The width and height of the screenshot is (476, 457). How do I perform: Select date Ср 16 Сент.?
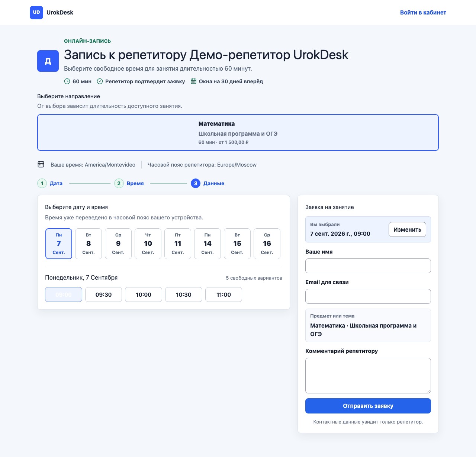(x=267, y=244)
